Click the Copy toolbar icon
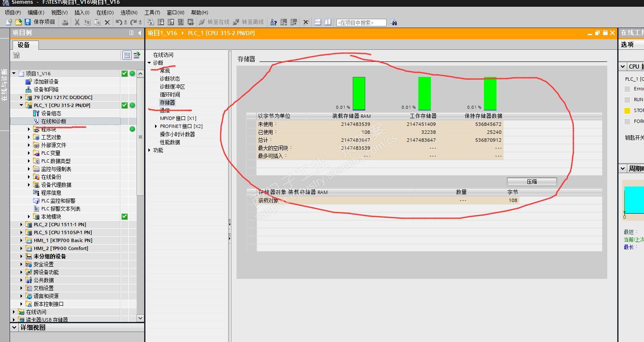644x342 pixels. [x=87, y=22]
